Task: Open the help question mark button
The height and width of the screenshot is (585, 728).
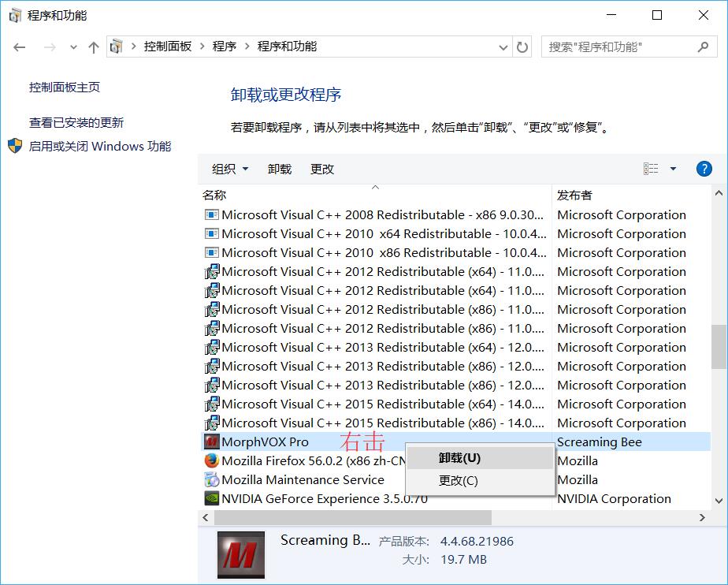Action: [x=704, y=169]
